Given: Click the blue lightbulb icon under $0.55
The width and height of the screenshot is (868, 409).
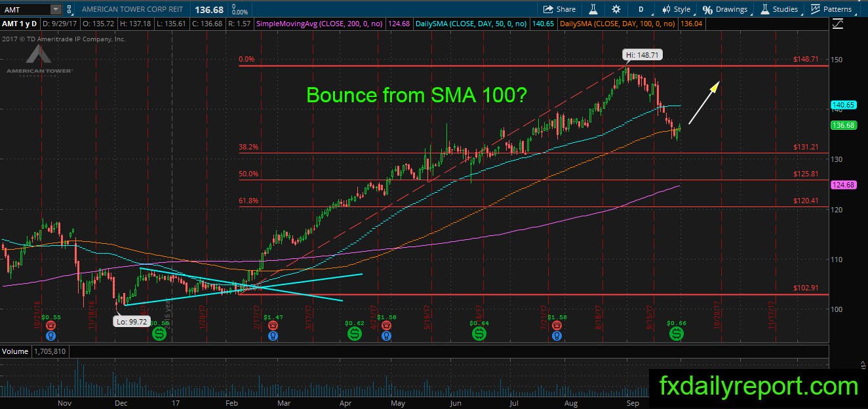Looking at the screenshot, I should point(50,336).
